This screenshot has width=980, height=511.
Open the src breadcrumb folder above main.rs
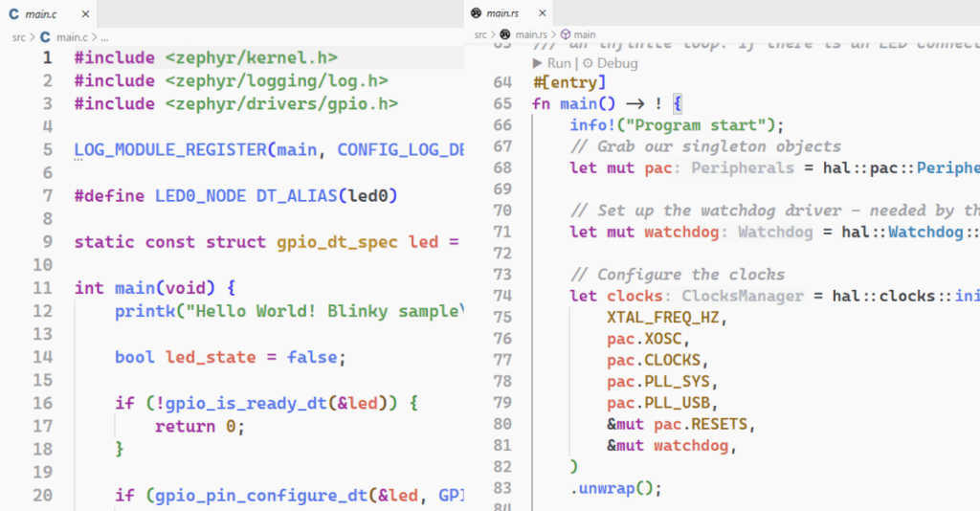coord(481,34)
